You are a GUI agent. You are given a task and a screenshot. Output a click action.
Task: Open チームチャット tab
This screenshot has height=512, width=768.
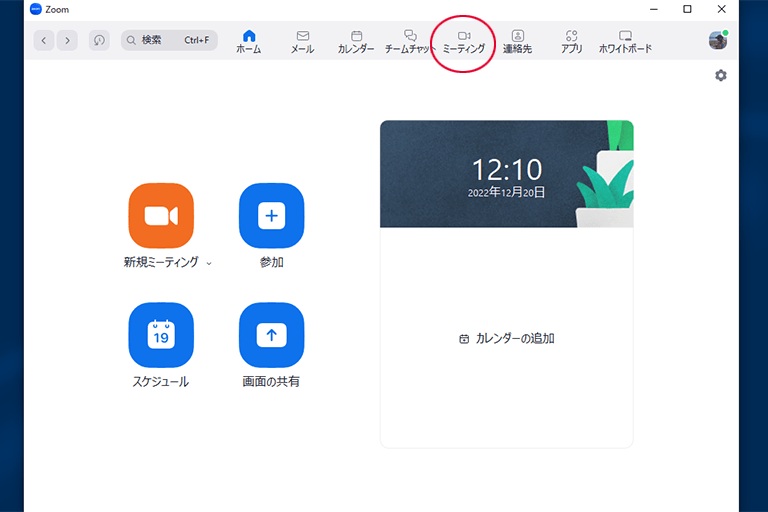pyautogui.click(x=409, y=41)
